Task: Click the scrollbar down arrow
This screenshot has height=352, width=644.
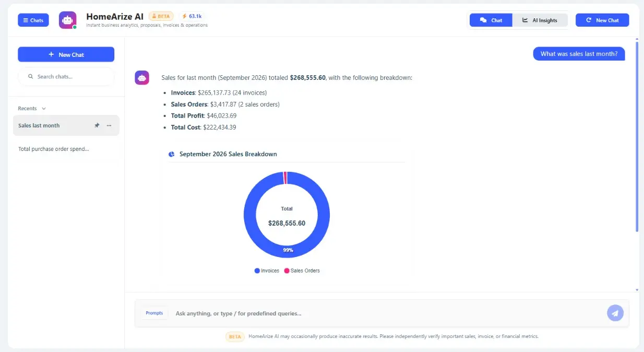Action: [637, 289]
